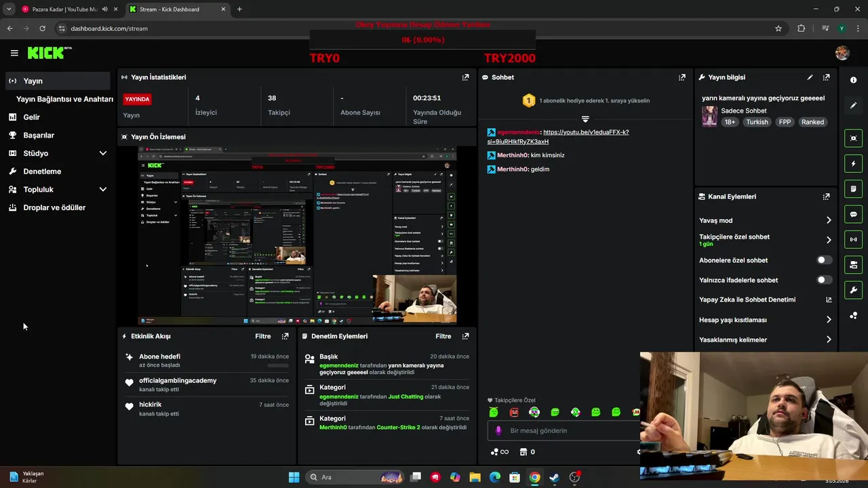This screenshot has height=488, width=868.
Task: Toggle the stream preview widget icon in right sidebar
Action: point(853,138)
